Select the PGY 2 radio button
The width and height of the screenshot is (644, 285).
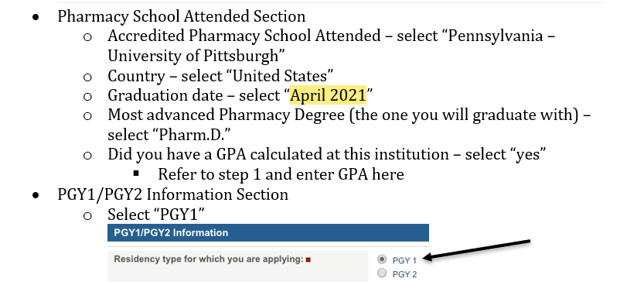tap(382, 273)
